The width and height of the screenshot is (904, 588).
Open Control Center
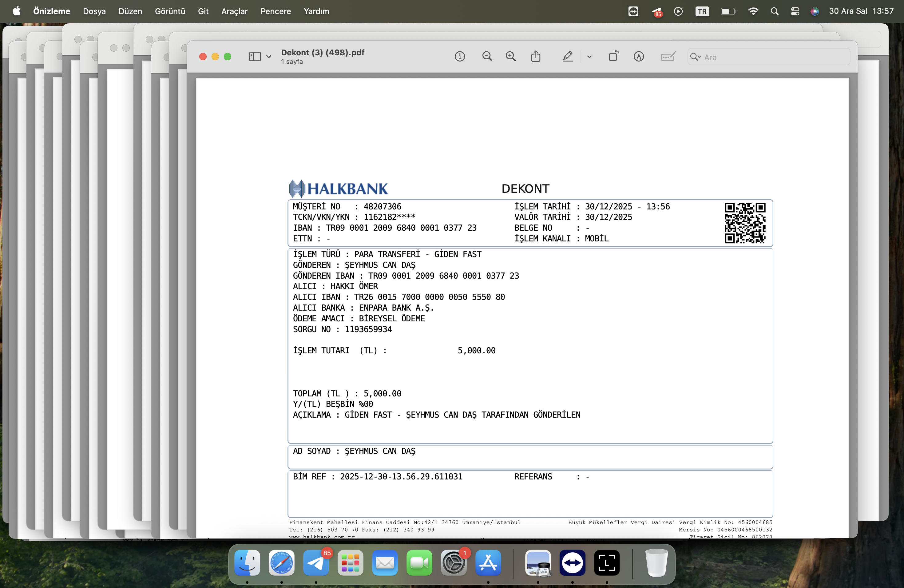click(x=795, y=11)
